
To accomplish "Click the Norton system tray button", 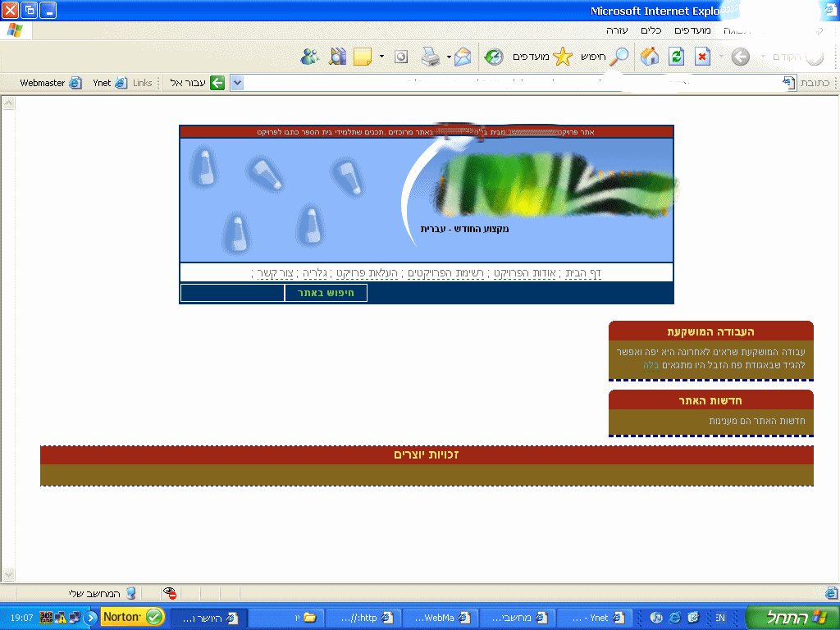I will click(132, 617).
